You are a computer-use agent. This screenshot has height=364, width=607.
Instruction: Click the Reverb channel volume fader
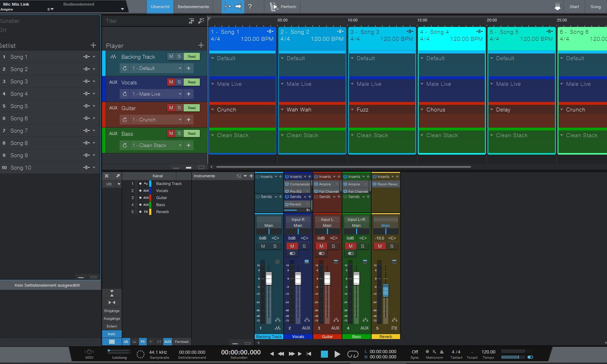[x=386, y=290]
